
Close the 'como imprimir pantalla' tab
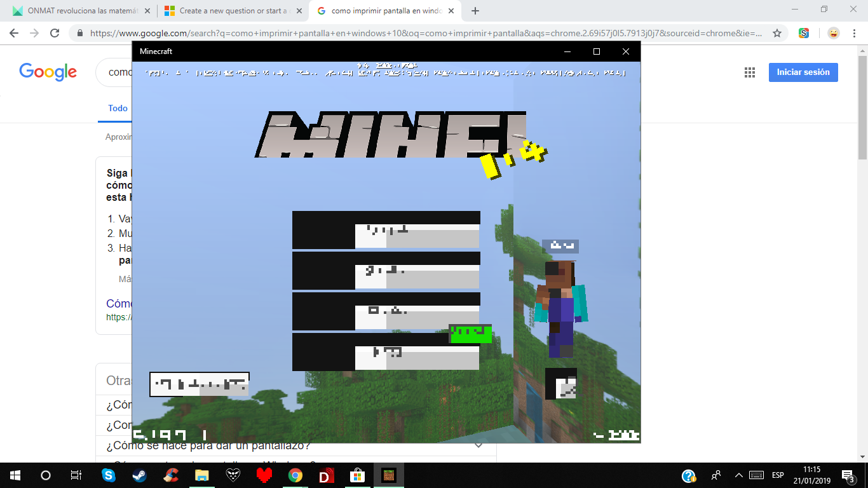point(452,11)
